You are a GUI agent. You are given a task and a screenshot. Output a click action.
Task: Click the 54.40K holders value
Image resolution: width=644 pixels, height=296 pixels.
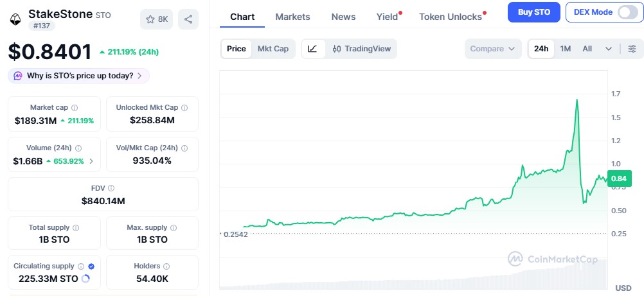(152, 279)
